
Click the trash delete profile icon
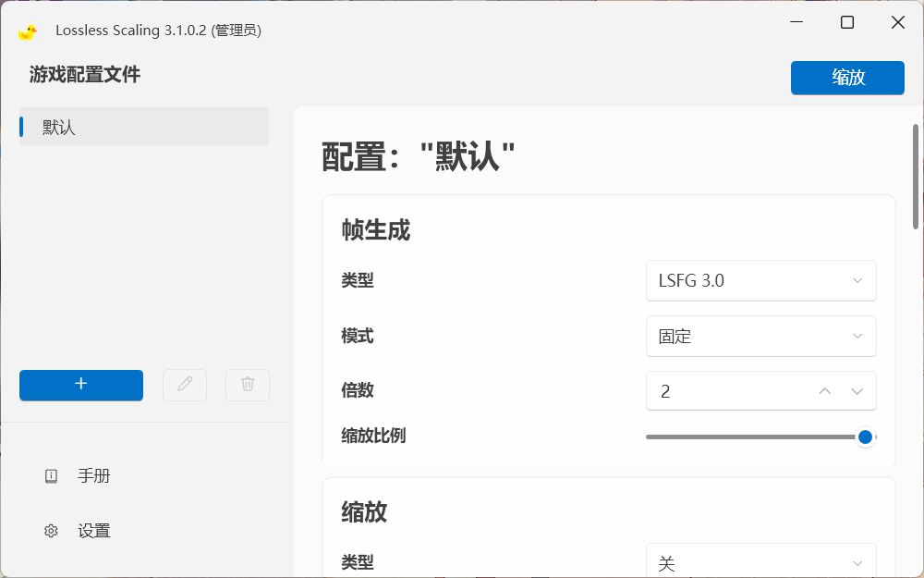click(x=248, y=385)
